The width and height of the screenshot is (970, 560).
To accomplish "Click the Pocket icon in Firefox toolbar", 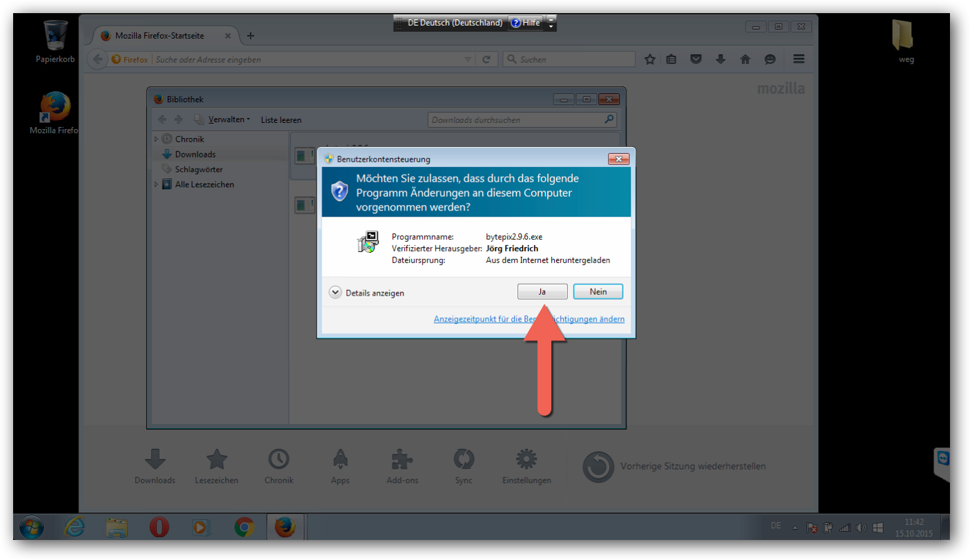I will point(696,59).
